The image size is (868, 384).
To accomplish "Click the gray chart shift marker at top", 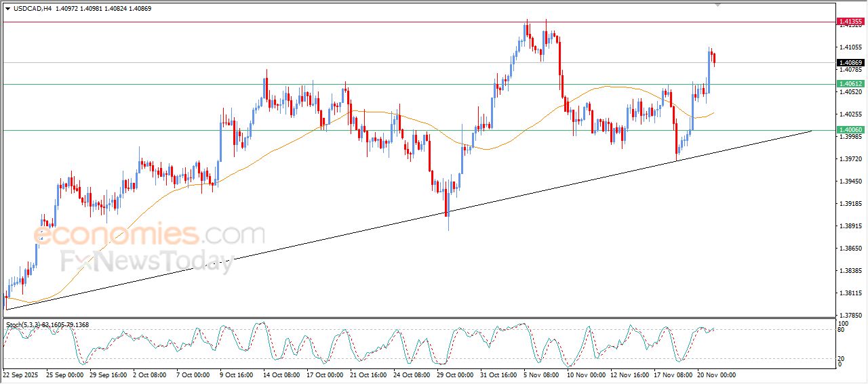I will (x=719, y=5).
